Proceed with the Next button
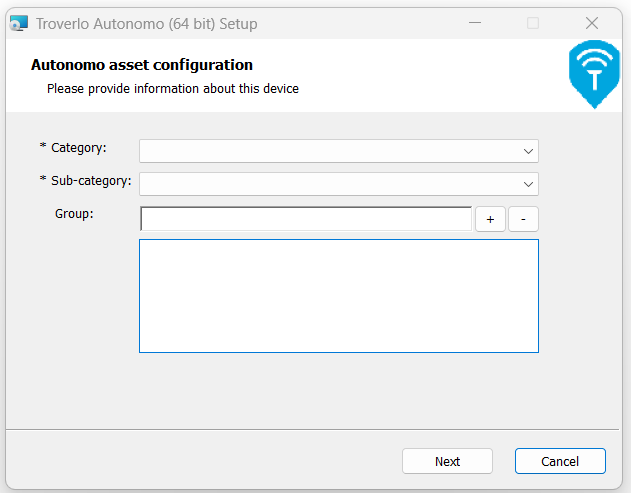 447,461
